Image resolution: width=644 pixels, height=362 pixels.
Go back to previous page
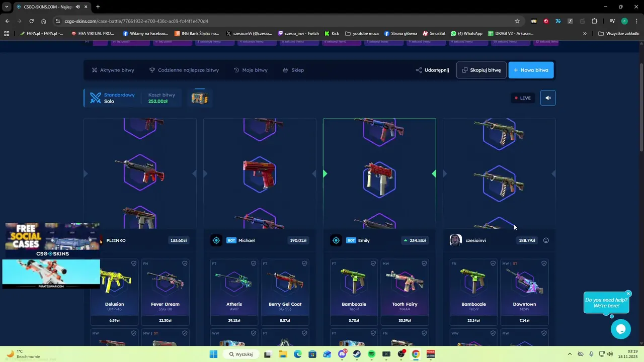pos(7,21)
